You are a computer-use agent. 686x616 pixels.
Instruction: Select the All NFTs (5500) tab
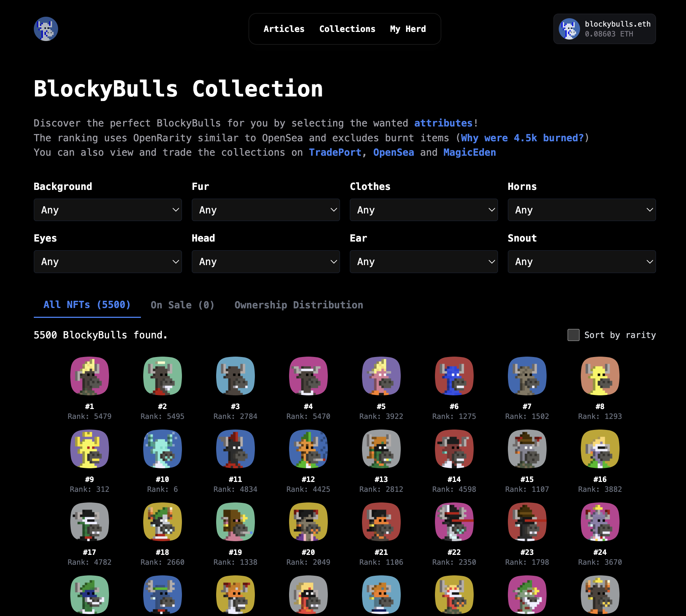87,305
